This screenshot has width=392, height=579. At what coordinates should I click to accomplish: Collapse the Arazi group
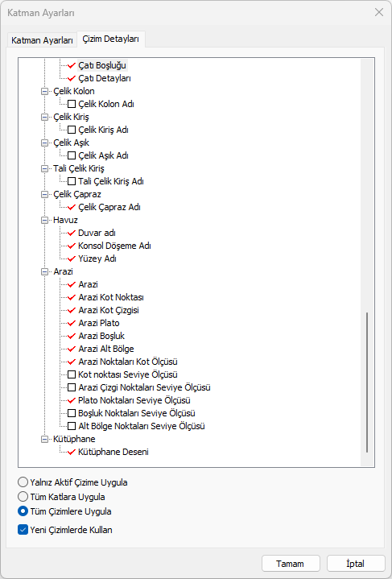click(44, 272)
